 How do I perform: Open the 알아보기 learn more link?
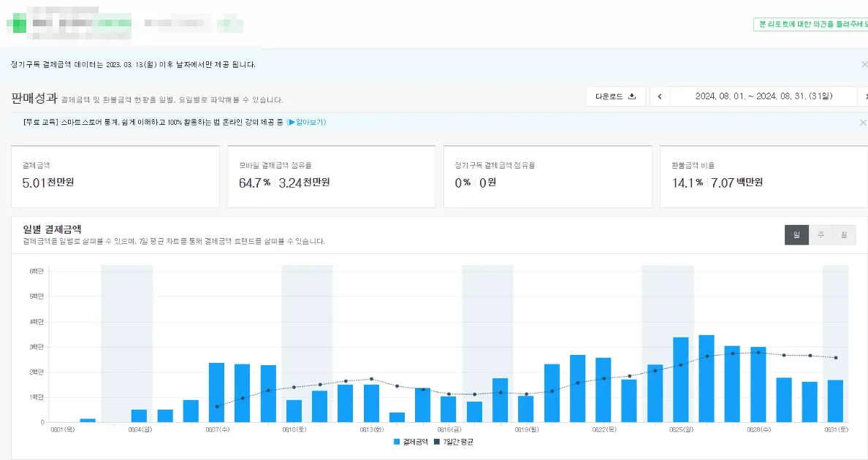pyautogui.click(x=307, y=123)
